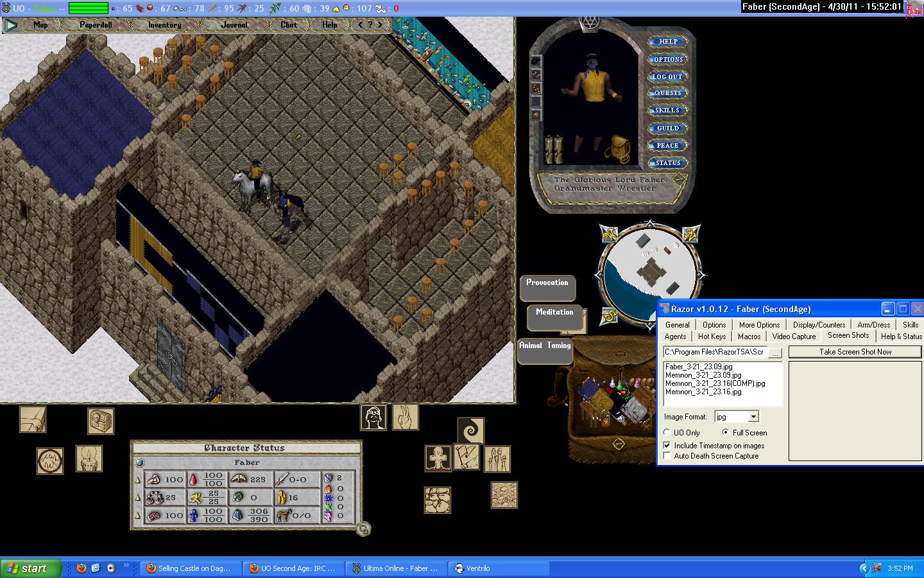
Task: Minimize the paperdoll using diamond corner button
Action: pos(679,181)
